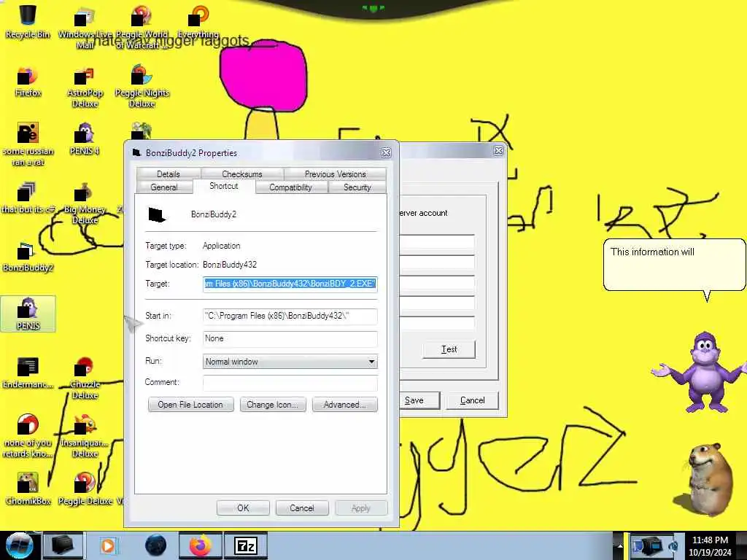Select the Windows Live Mail desktop icon
Viewport: 747px width, 560px height.
point(85,28)
